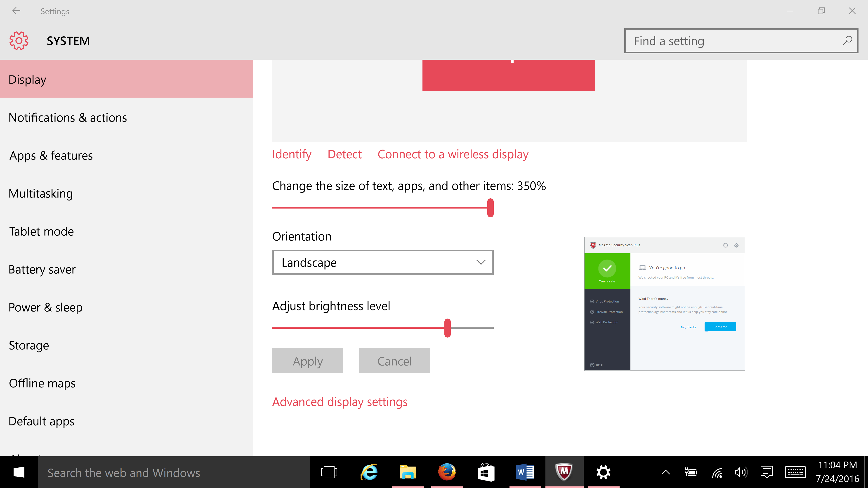
Task: Open Word from the taskbar
Action: click(x=525, y=472)
